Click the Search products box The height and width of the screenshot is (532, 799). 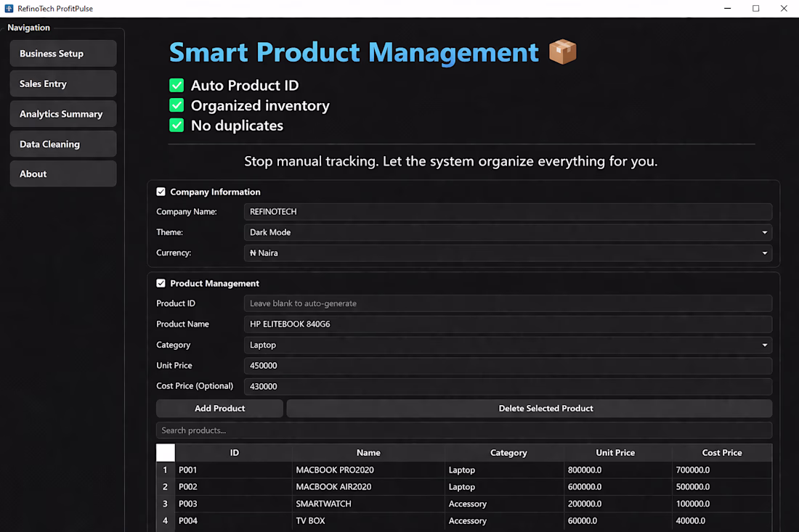(x=464, y=430)
